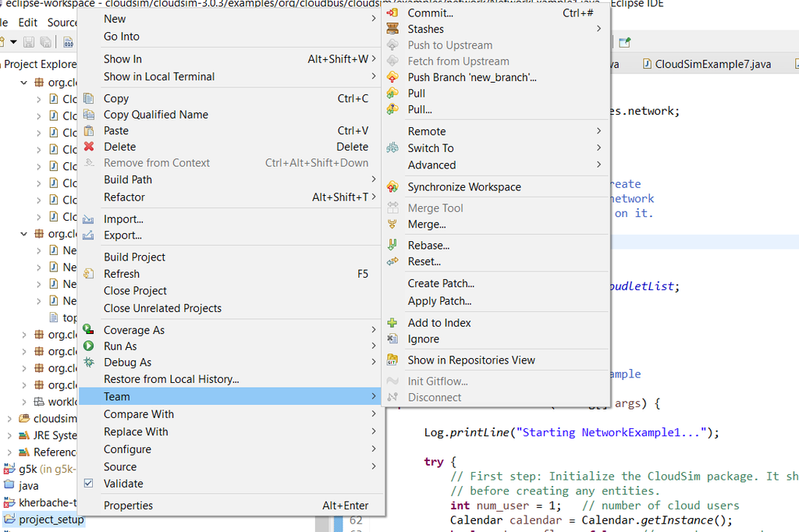Open the Stashes submenu arrow

coord(598,29)
